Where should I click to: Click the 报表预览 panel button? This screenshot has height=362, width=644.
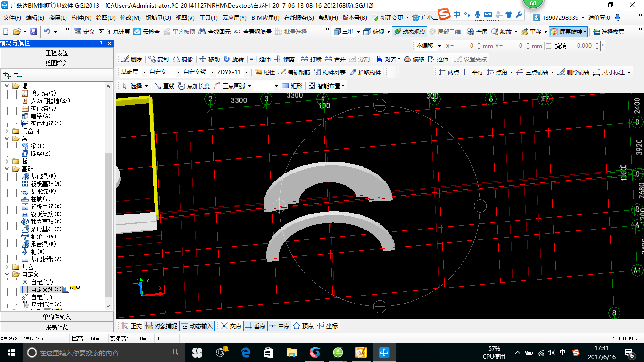(x=57, y=327)
